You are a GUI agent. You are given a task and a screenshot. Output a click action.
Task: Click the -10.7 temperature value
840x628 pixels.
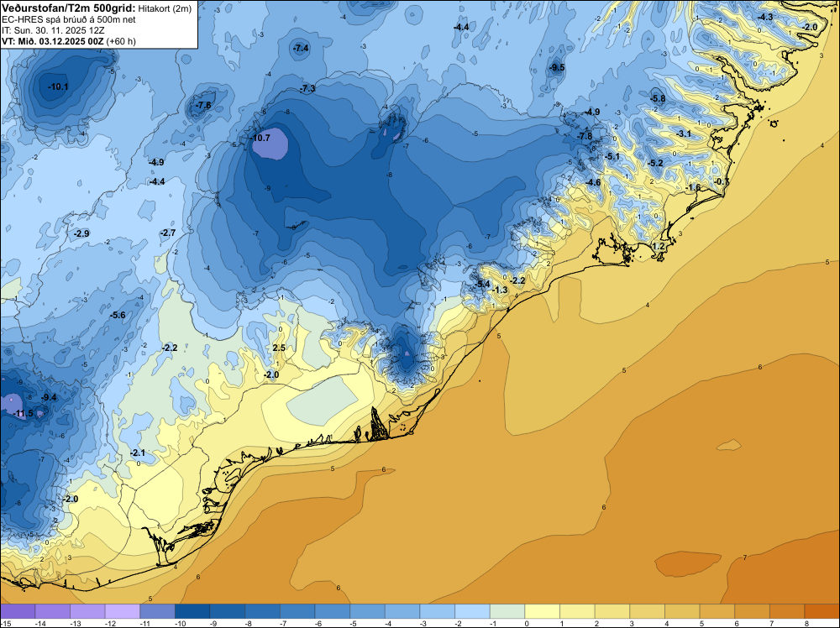(260, 139)
